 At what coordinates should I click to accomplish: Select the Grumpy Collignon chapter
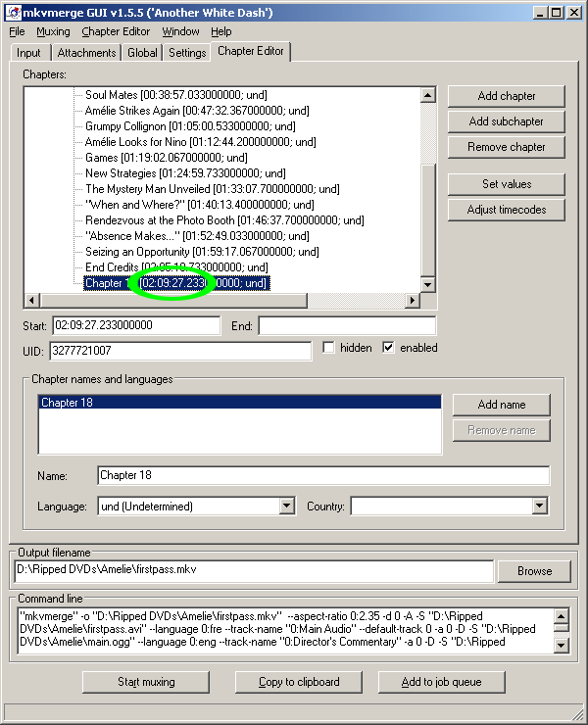[190, 126]
